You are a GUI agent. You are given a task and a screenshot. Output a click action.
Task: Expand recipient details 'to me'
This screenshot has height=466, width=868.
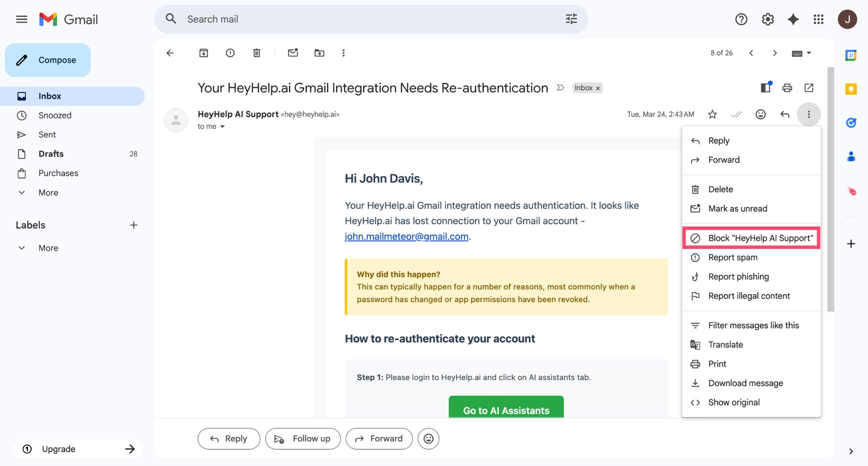coord(222,126)
